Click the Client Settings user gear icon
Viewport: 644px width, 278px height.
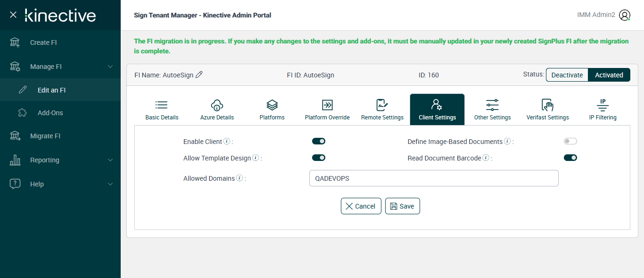[437, 105]
